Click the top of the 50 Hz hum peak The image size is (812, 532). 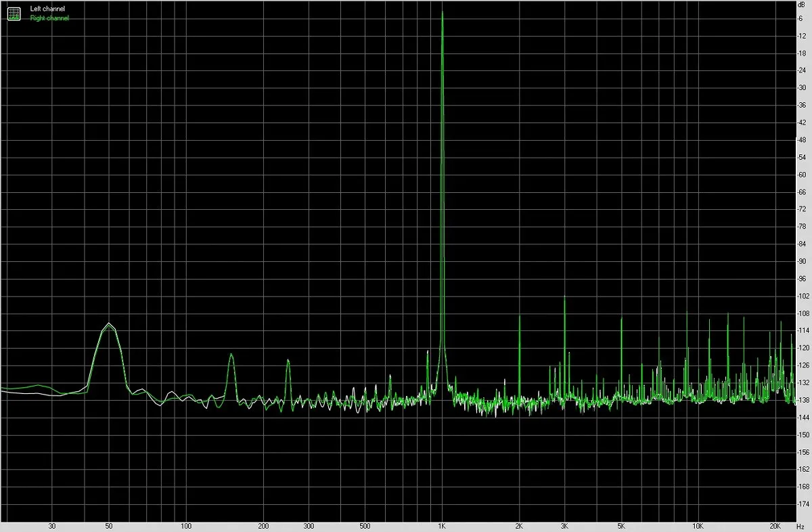click(x=108, y=324)
